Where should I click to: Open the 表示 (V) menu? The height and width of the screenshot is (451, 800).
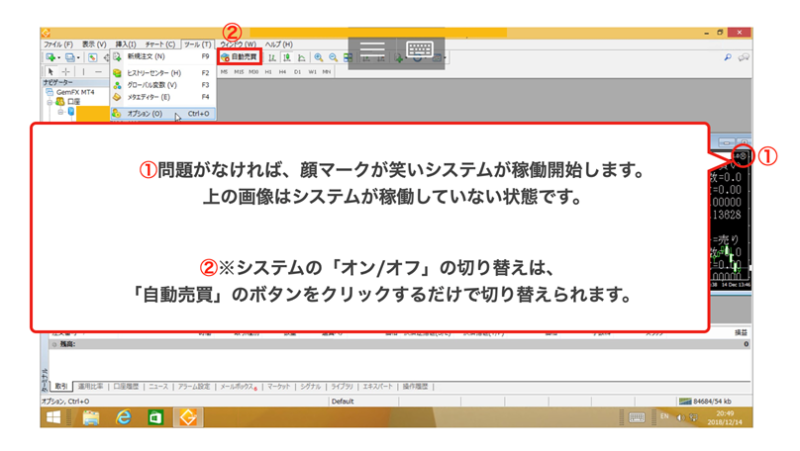tap(94, 44)
